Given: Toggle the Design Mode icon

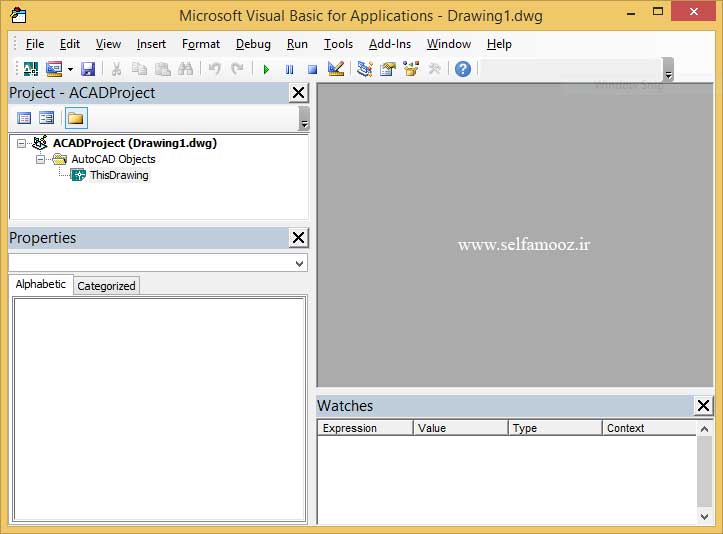Looking at the screenshot, I should 336,69.
